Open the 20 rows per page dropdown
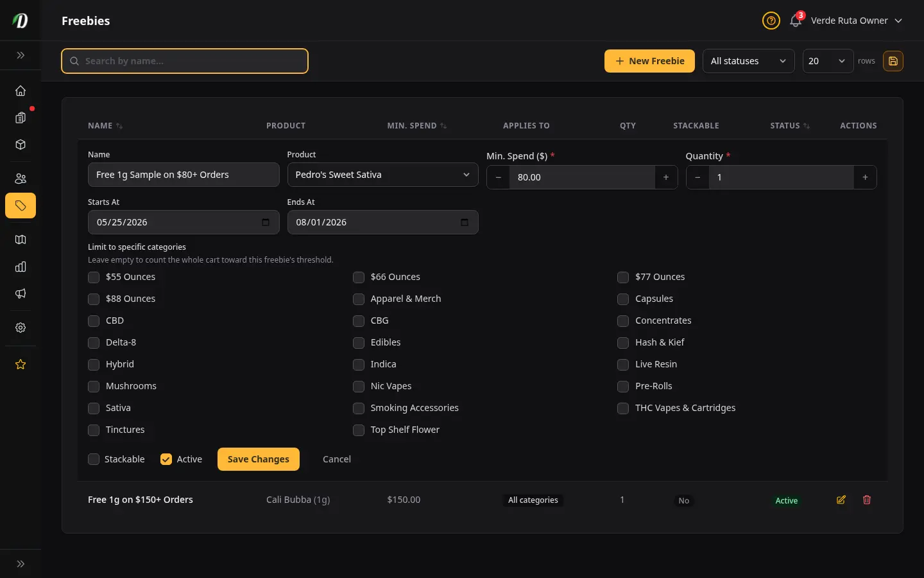Viewport: 924px width, 578px height. point(828,61)
